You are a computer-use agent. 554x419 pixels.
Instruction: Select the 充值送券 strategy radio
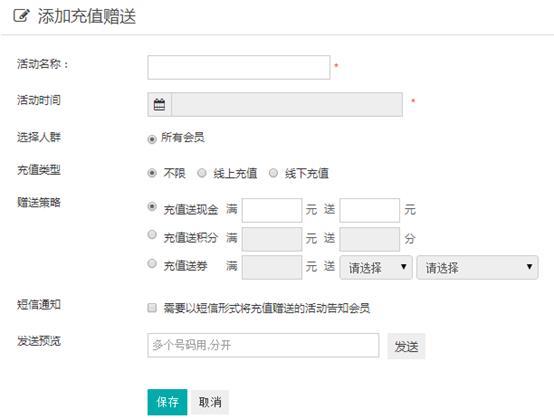[x=152, y=263]
